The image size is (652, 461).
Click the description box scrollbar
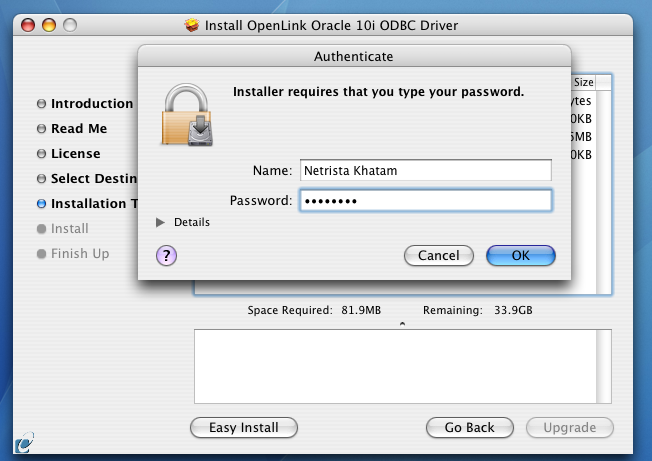[604, 366]
